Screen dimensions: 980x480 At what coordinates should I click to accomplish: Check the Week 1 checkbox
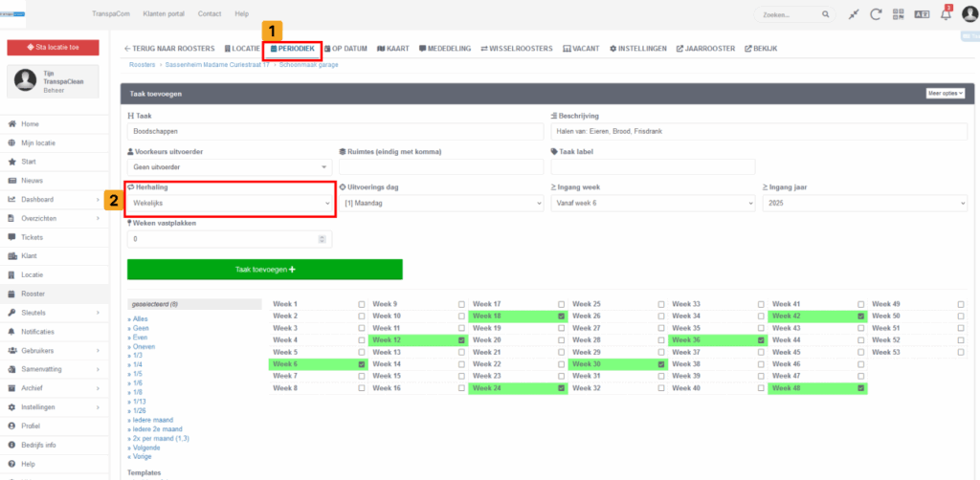[x=362, y=304]
